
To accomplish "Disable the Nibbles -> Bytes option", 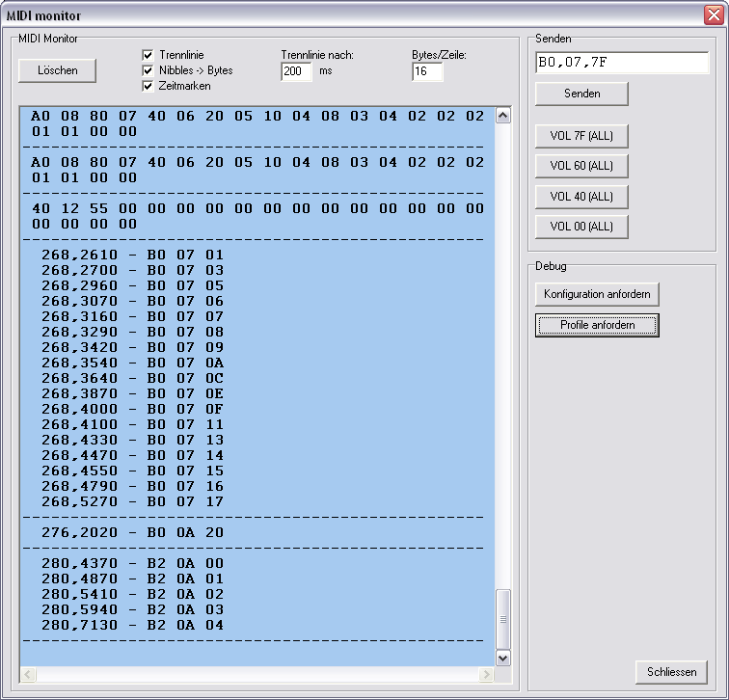I will pos(148,70).
